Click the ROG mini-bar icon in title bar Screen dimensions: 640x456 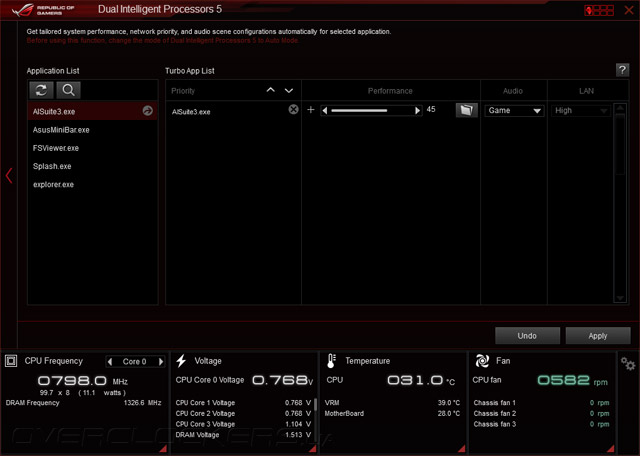click(x=599, y=10)
